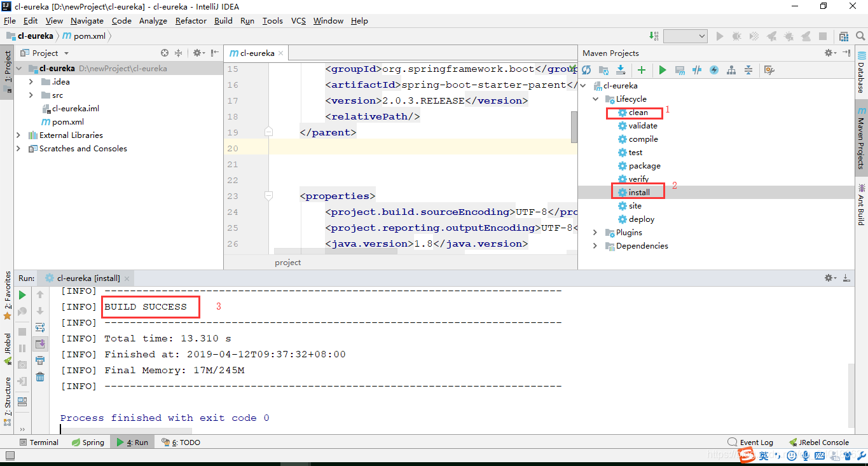Select clean lifecycle goal
Image resolution: width=868 pixels, height=466 pixels.
point(638,113)
